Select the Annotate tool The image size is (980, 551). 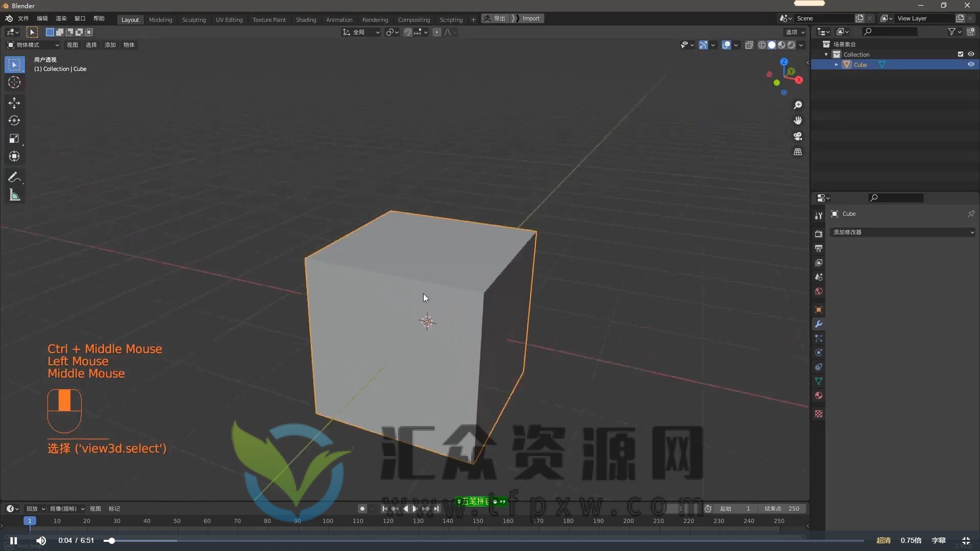coord(14,178)
